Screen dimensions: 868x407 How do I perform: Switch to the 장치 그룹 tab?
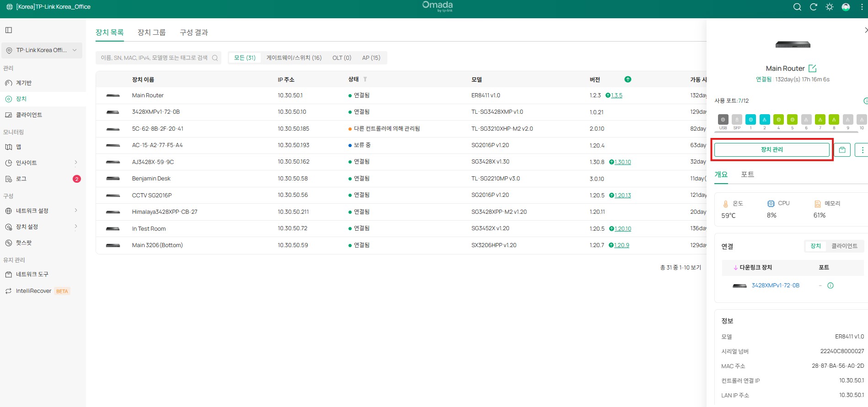point(151,32)
